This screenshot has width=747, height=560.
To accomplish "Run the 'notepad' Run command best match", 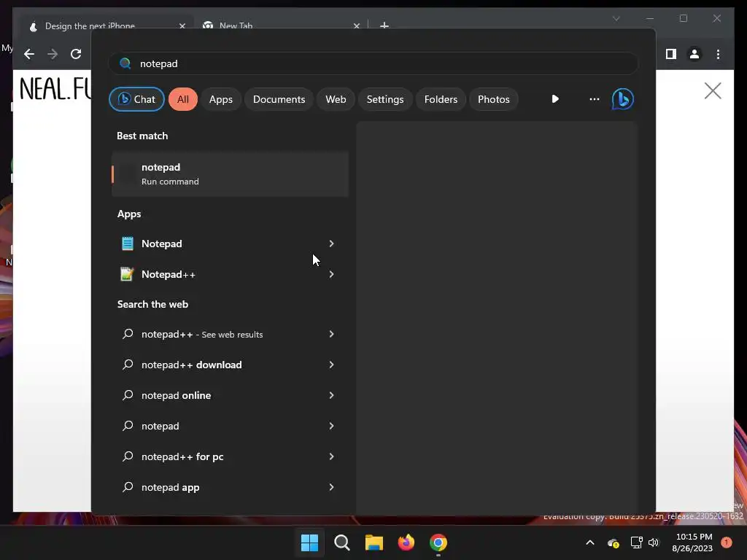I will tap(230, 174).
